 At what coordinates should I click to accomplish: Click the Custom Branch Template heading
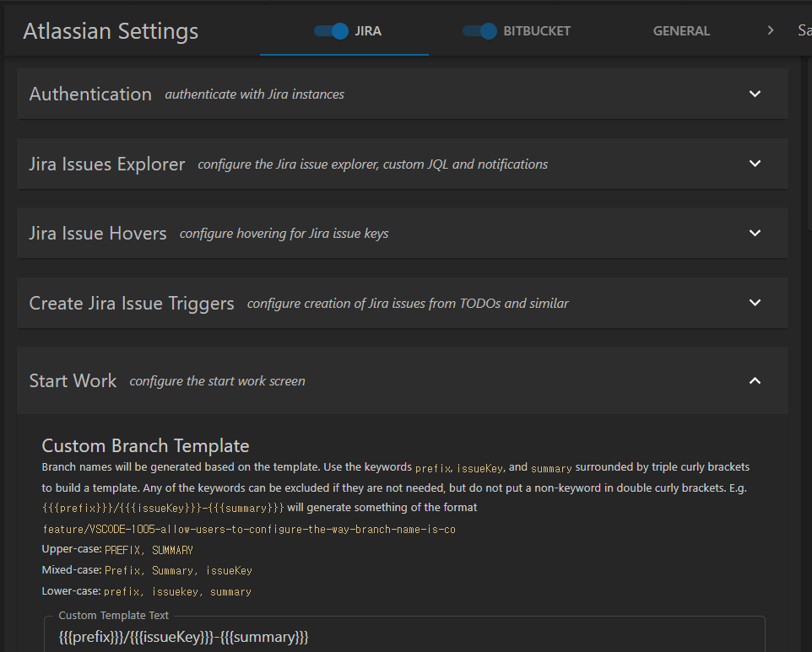coord(145,446)
